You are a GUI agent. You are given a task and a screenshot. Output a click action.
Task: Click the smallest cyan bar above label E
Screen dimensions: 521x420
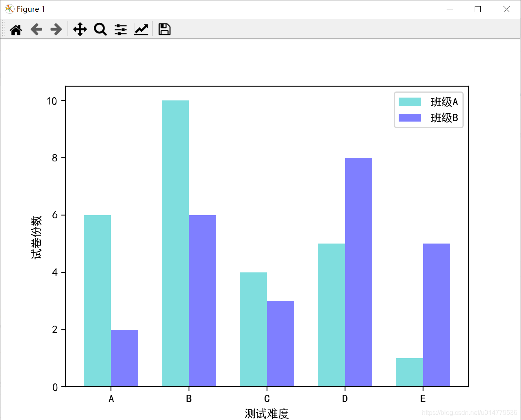[409, 372]
